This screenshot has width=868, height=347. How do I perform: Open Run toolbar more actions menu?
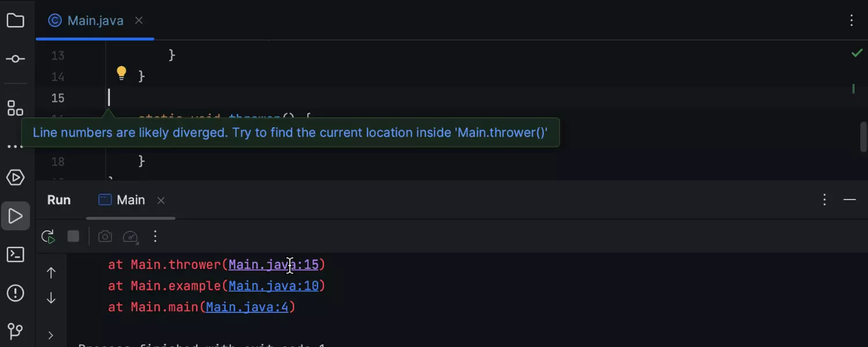coord(155,237)
